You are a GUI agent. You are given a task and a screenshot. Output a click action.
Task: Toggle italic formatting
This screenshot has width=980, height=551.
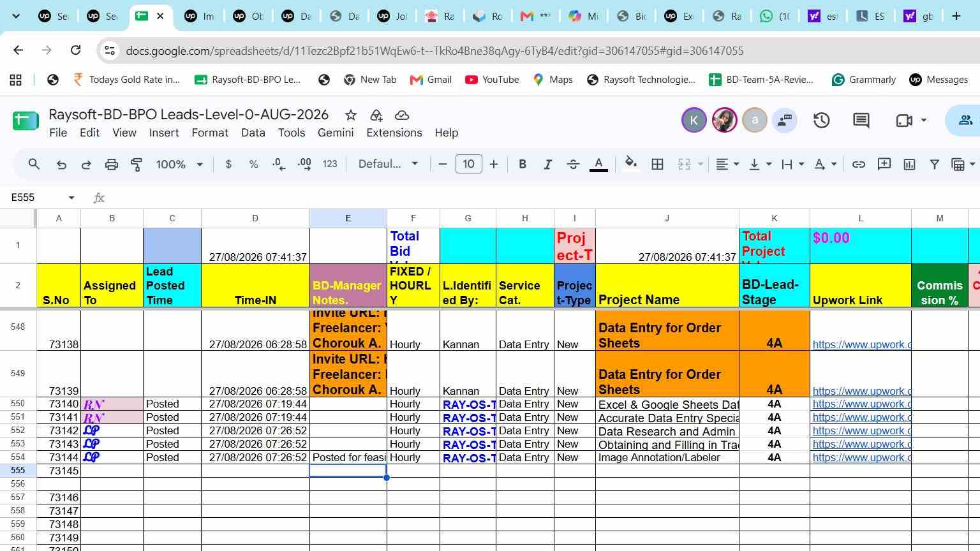[547, 165]
